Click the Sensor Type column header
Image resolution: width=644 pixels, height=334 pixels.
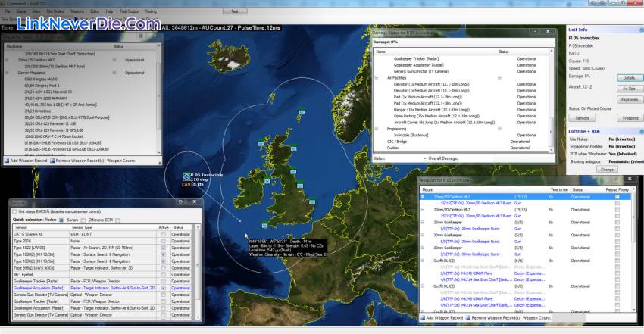click(113, 228)
